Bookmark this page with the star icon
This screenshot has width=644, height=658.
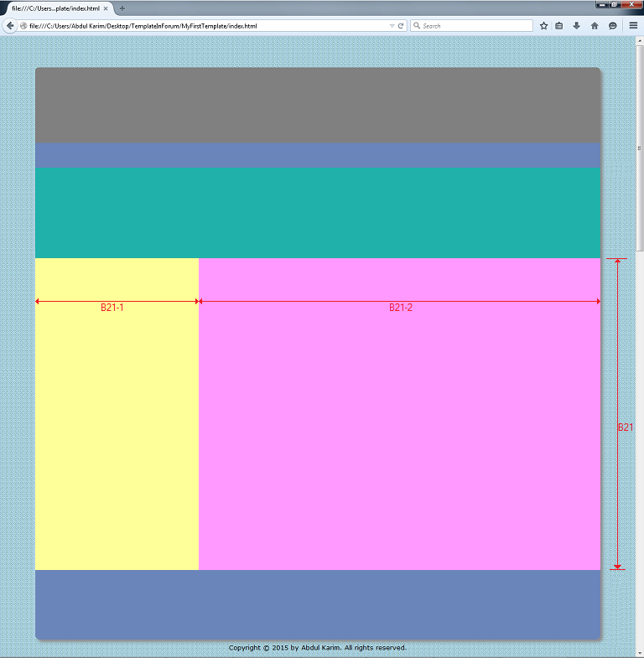coord(543,26)
